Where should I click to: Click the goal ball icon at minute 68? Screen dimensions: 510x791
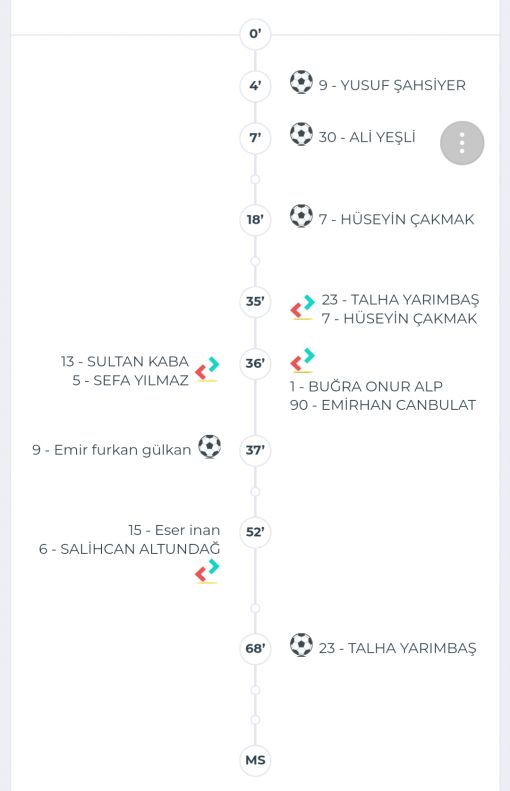301,645
